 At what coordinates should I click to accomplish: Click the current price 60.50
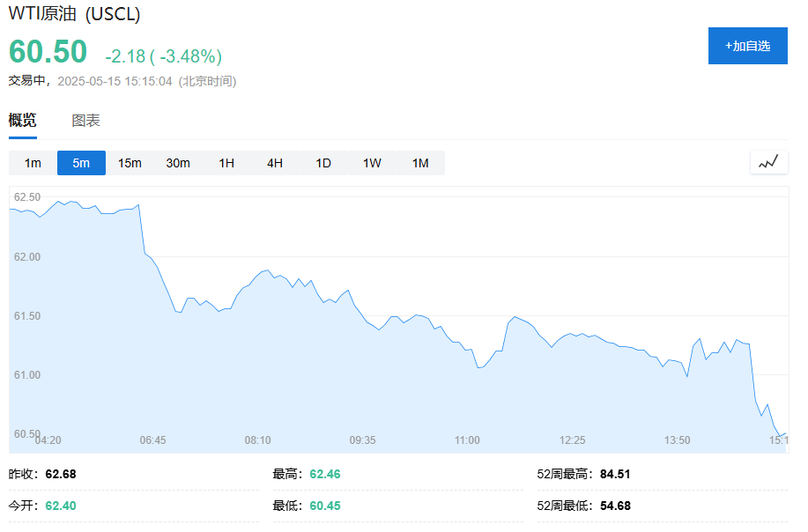pos(48,52)
